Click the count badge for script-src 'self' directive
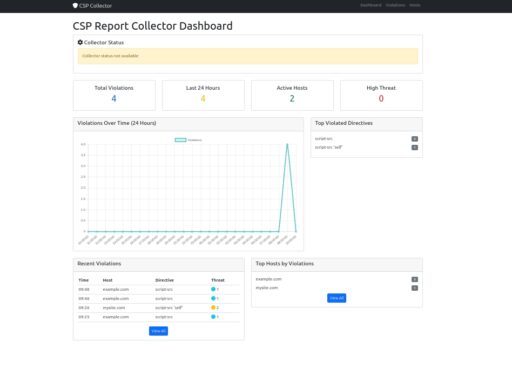 click(x=415, y=147)
